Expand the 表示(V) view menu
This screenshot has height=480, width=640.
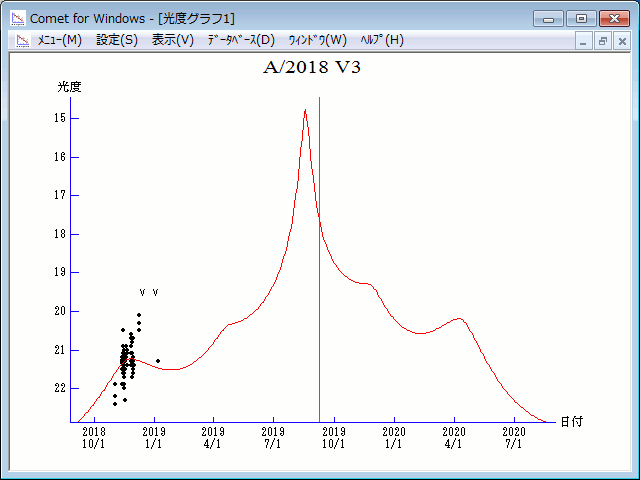pos(172,40)
